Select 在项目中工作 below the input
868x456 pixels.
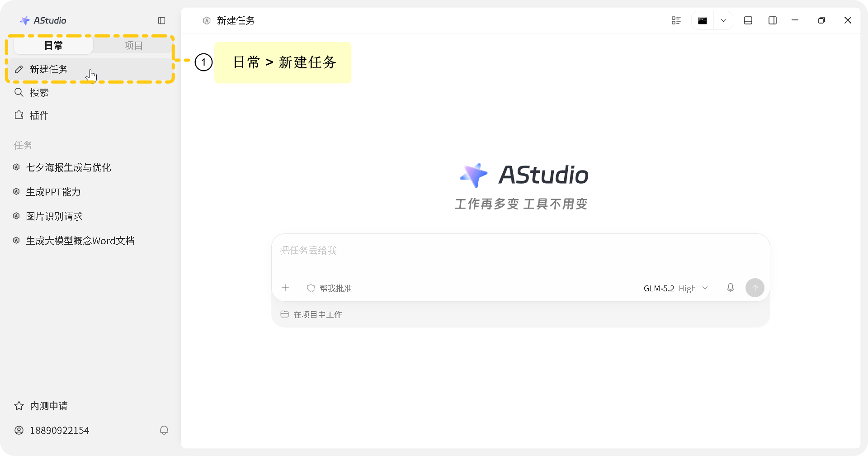point(311,314)
